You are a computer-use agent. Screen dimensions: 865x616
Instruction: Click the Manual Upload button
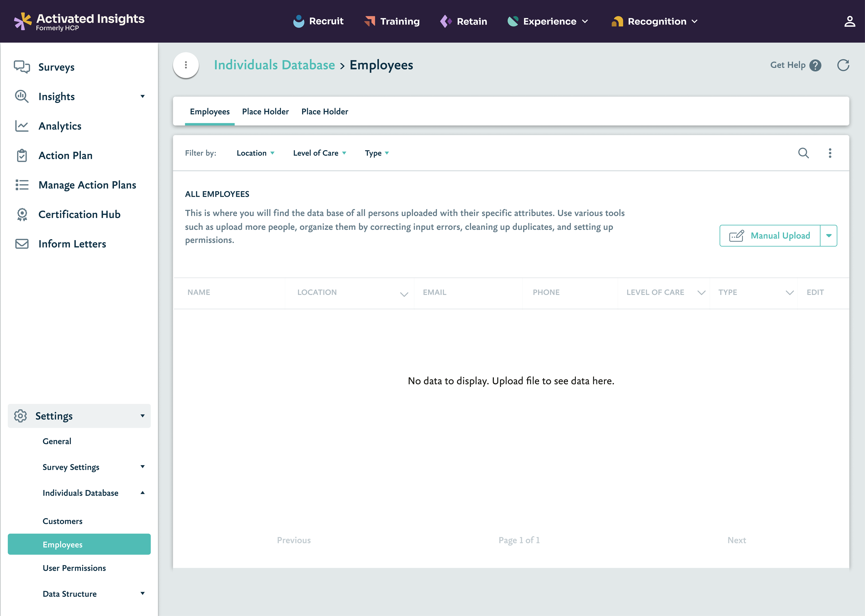click(x=770, y=236)
